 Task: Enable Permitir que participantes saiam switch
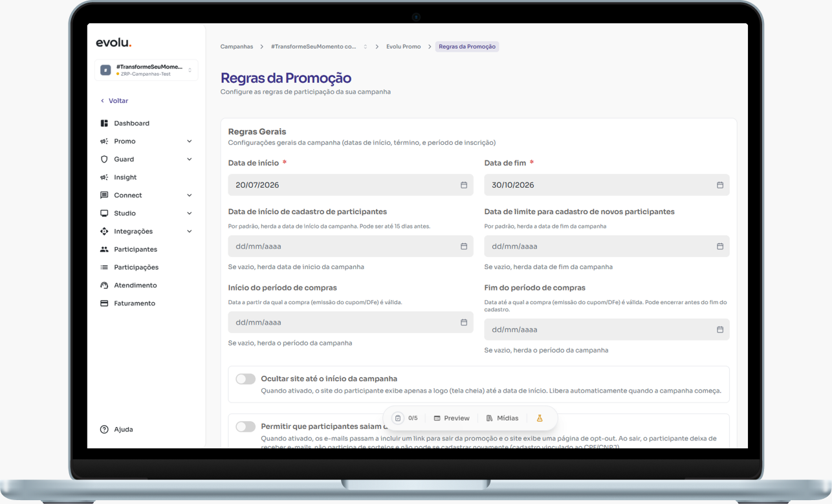245,426
